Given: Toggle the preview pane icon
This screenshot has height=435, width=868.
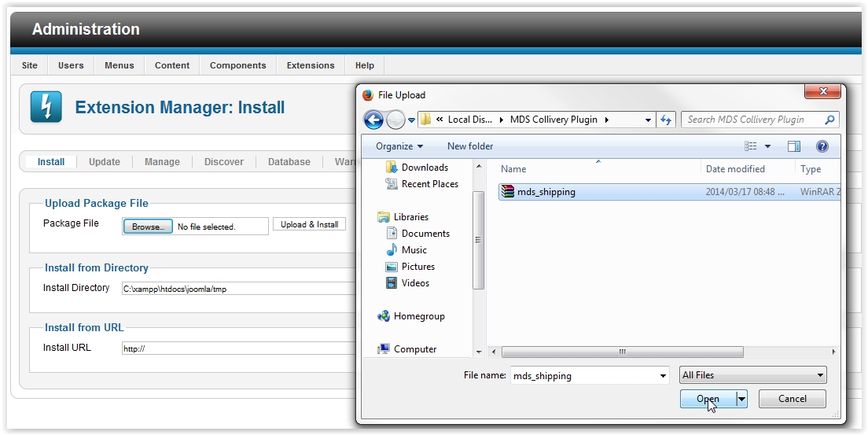Looking at the screenshot, I should coord(794,146).
